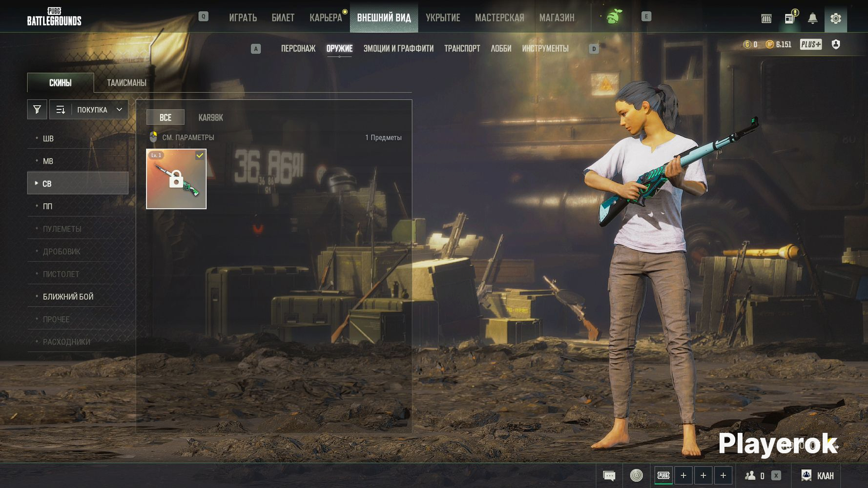868x488 pixels.
Task: Open the Карьера tab
Action: 326,18
